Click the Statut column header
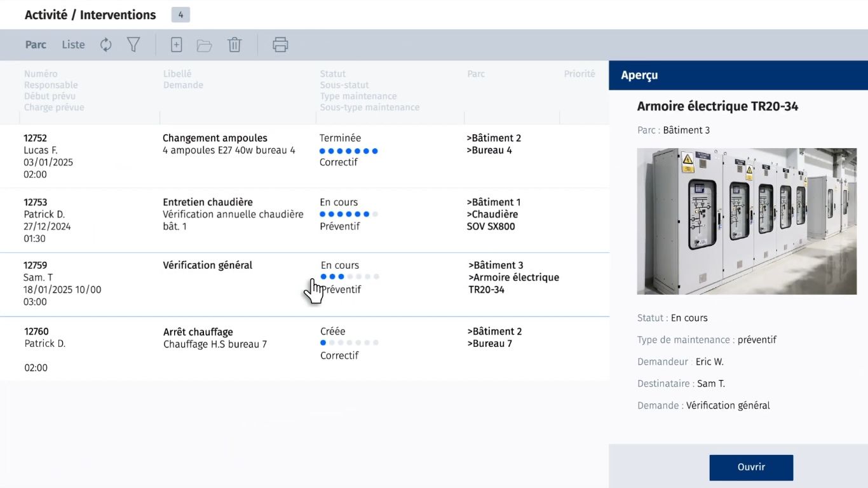 pyautogui.click(x=333, y=74)
